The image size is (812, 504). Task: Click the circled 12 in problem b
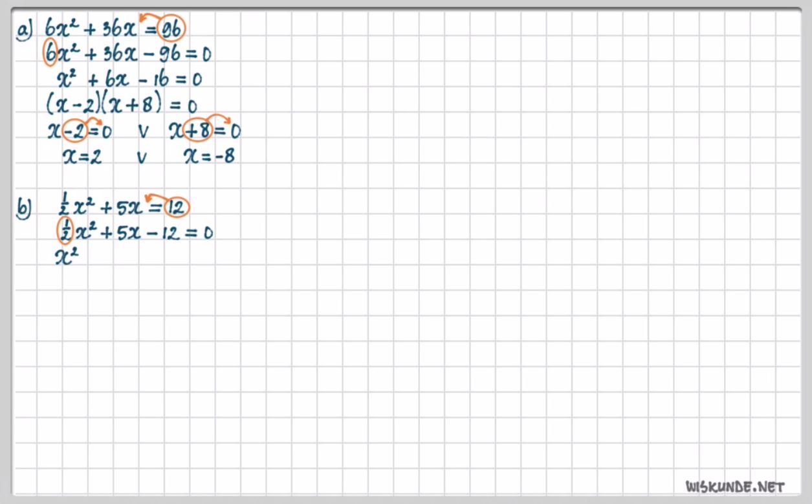tap(176, 207)
